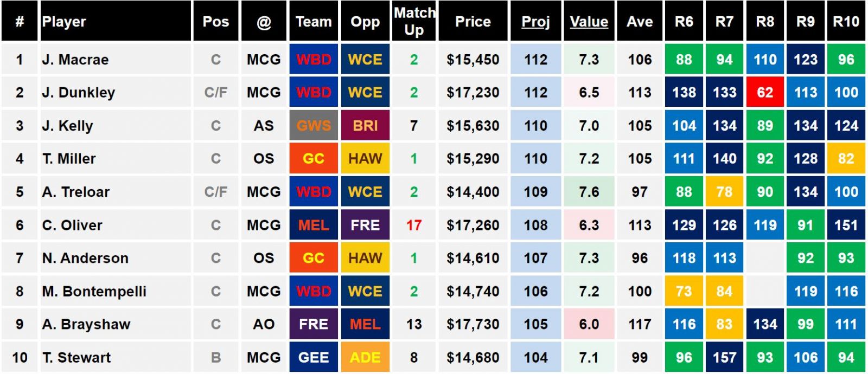Click the red match up value 17
The height and width of the screenshot is (374, 868).
coord(414,225)
